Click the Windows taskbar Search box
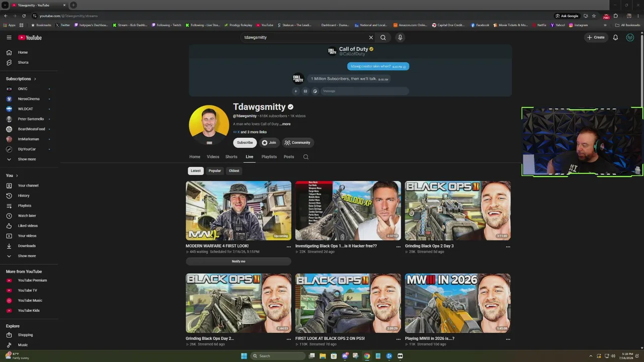Screen dimensions: 644x362 tap(278, 356)
